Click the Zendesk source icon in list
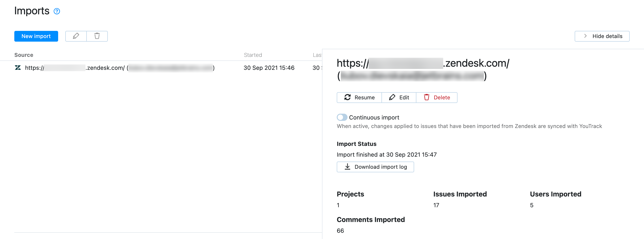 coord(18,68)
